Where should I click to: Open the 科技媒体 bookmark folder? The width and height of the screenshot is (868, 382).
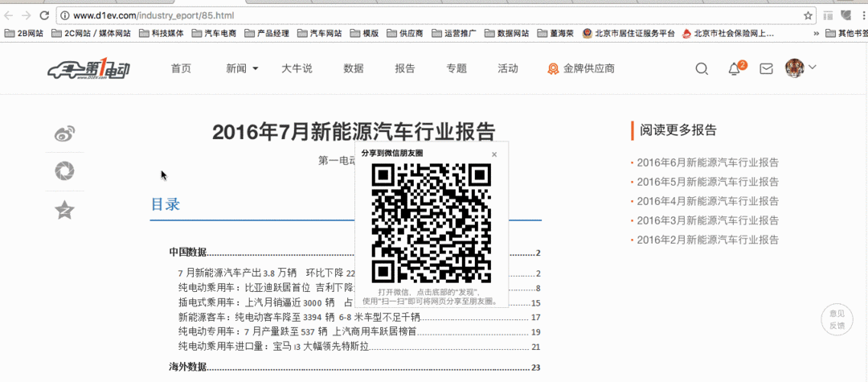(x=162, y=33)
